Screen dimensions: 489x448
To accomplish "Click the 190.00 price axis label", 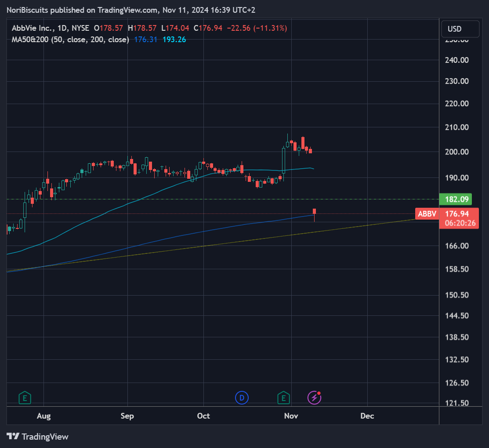I will point(457,178).
